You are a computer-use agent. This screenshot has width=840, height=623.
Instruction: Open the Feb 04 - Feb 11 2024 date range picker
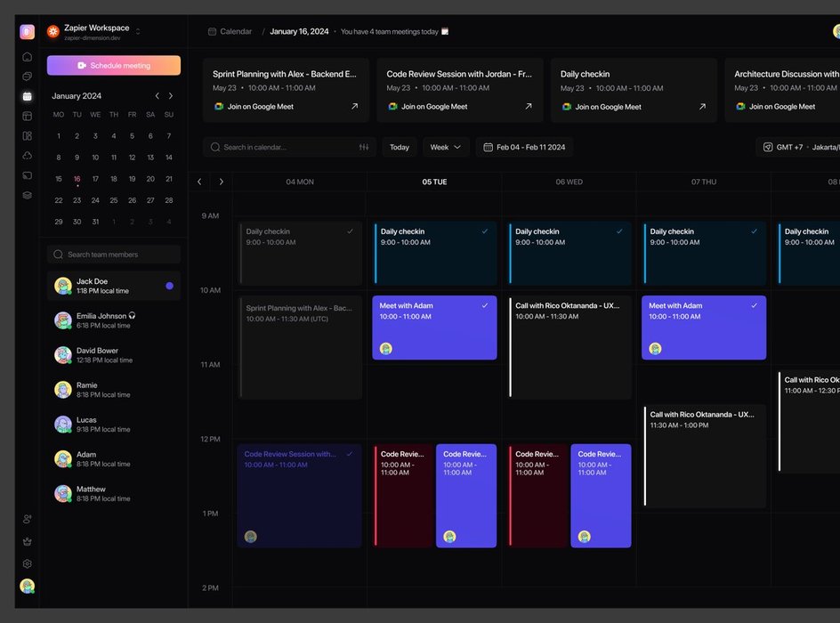524,147
